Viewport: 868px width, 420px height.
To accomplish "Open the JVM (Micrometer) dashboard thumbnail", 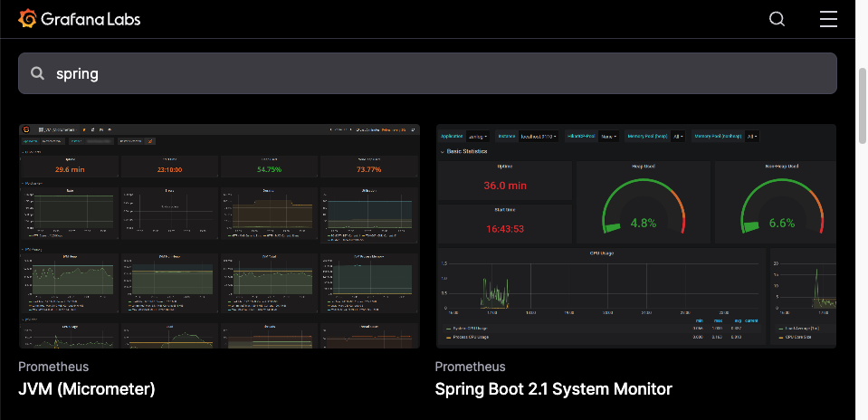I will click(x=219, y=236).
